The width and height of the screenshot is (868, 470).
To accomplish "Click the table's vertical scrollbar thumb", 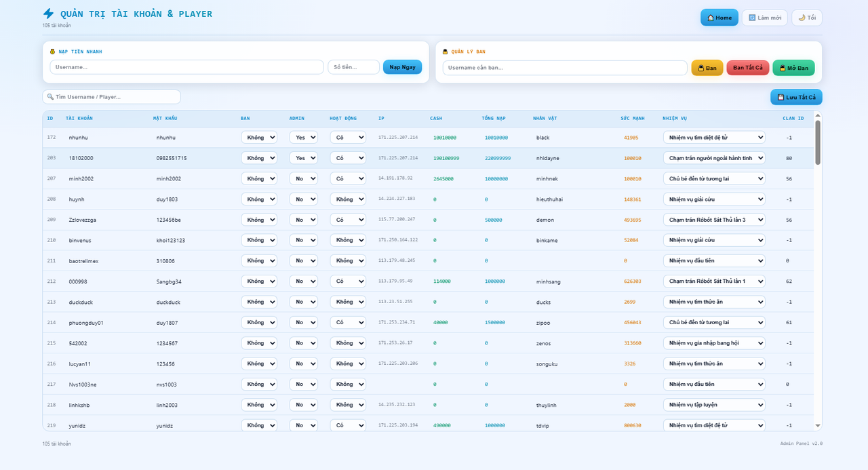I will point(818,142).
